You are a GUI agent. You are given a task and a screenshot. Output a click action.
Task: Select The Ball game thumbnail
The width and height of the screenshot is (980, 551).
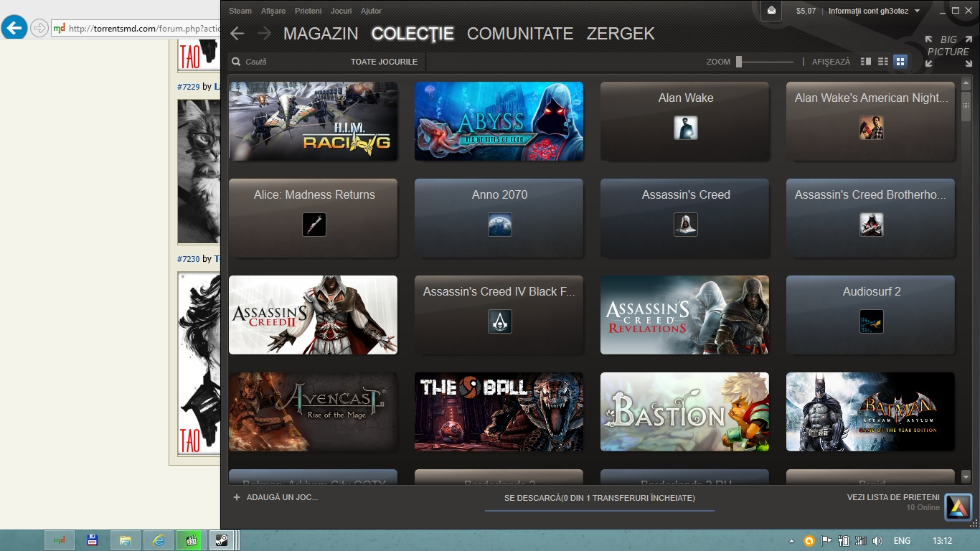click(x=499, y=412)
